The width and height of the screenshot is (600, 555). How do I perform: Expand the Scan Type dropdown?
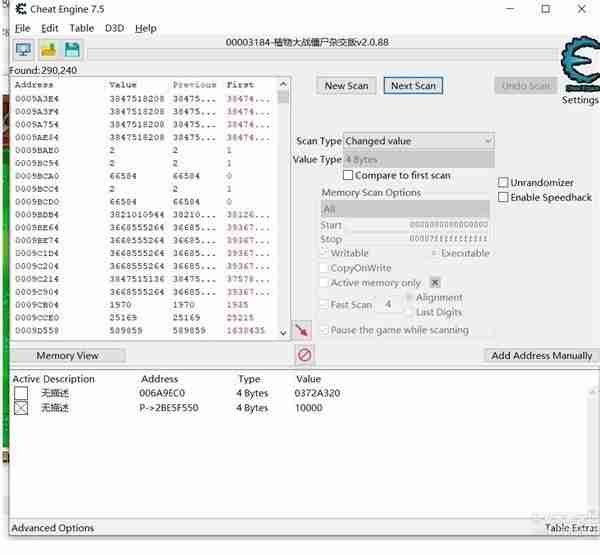(419, 141)
